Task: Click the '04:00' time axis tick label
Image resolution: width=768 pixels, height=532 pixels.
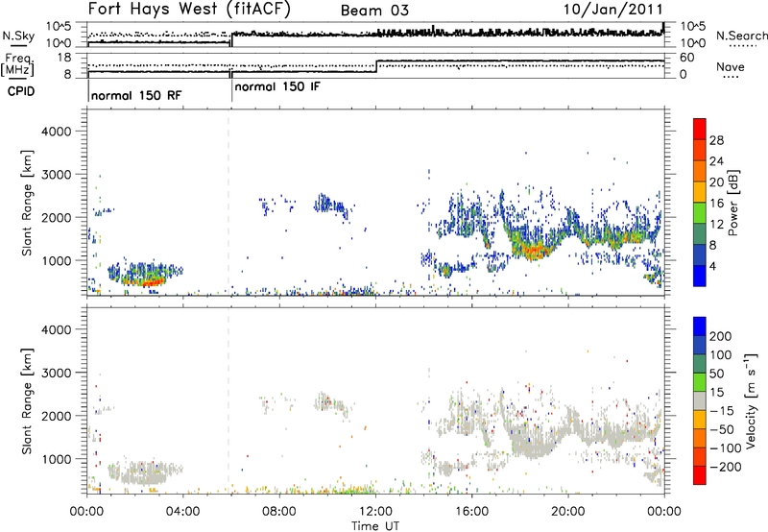Action: [183, 512]
